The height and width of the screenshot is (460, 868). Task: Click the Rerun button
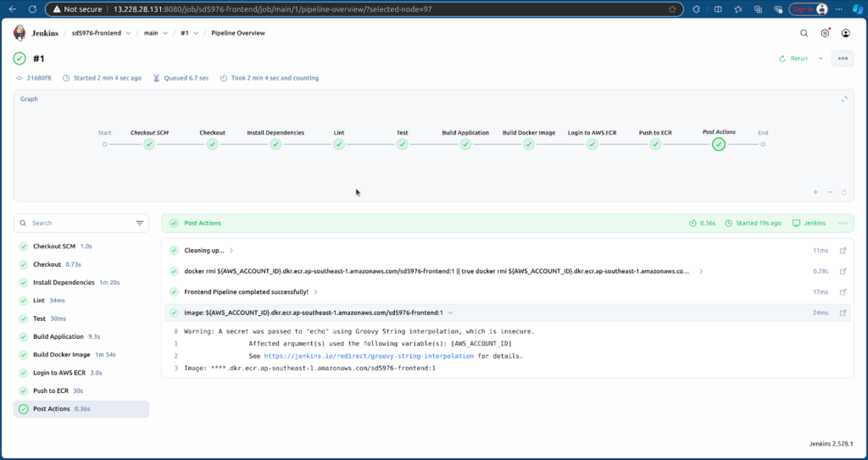click(793, 58)
